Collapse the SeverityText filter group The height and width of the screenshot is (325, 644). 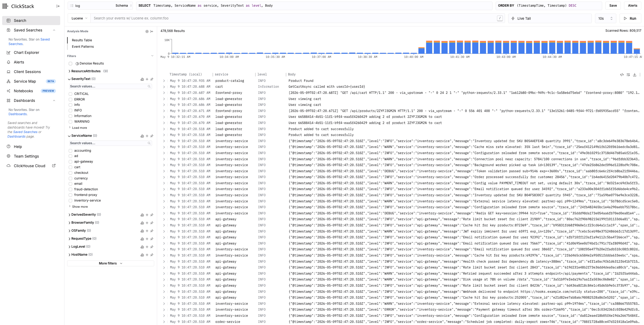(81, 79)
